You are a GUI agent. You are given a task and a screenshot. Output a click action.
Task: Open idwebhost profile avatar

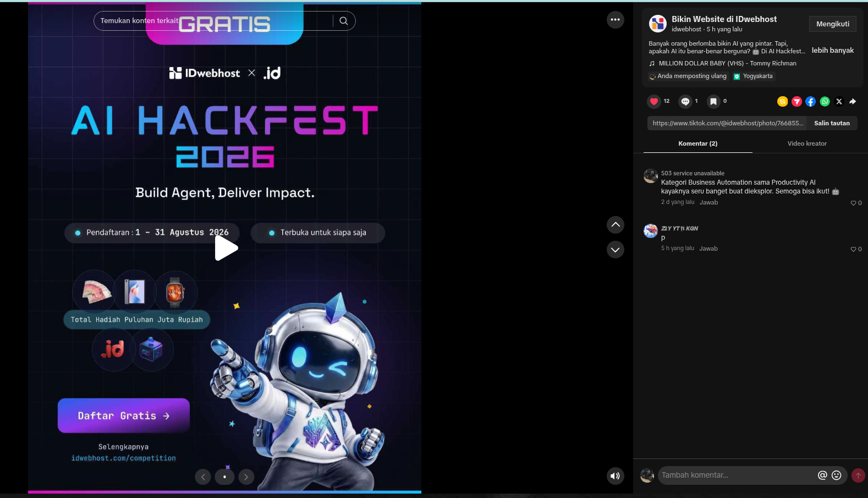658,24
